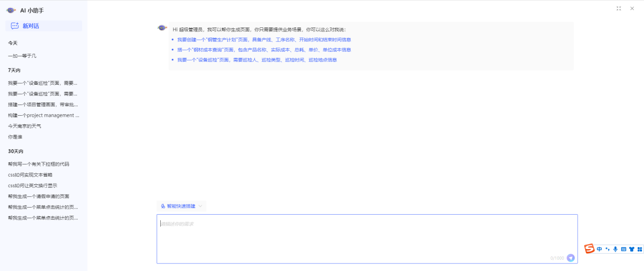Activate Sogou voice input microphone
Screen dimensions: 644x271
click(616, 249)
